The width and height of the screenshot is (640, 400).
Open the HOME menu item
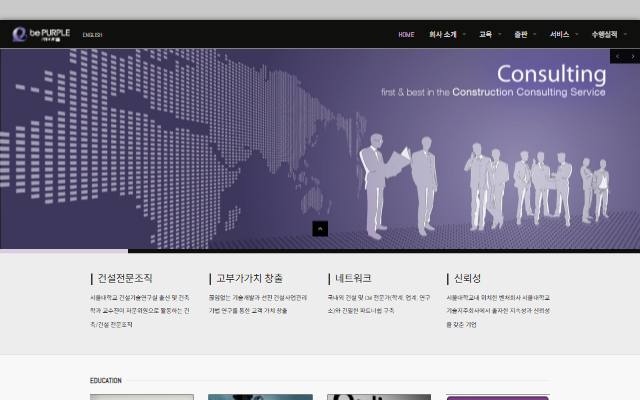[406, 35]
